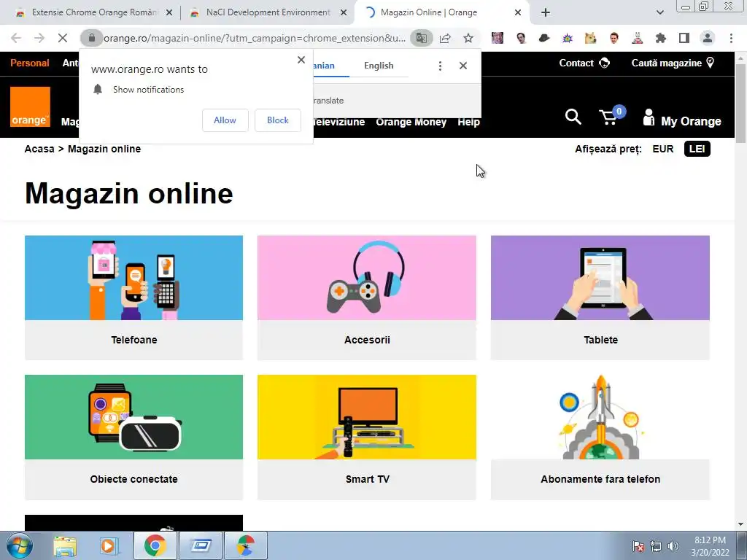Screen dimensions: 747x560
Task: Open the Telefoane category image
Action: point(134,278)
